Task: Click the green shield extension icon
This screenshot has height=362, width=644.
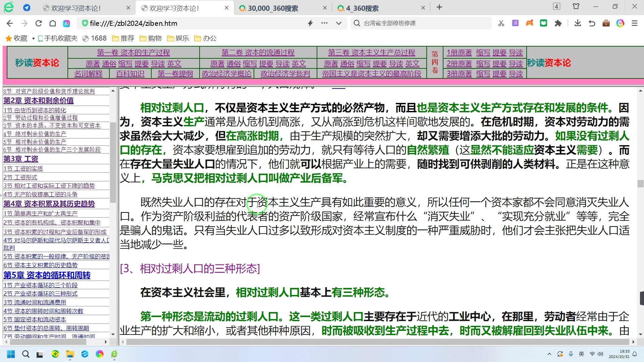Action: [543, 23]
